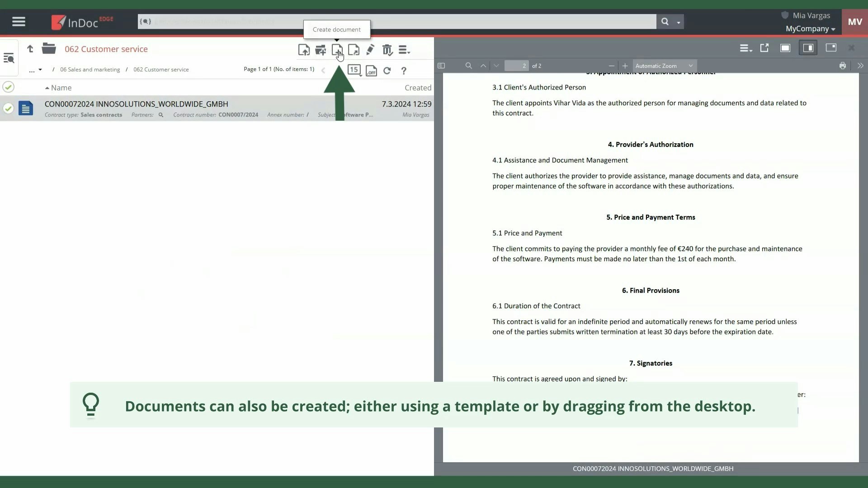Toggle the PDF sidebar panel
The height and width of the screenshot is (488, 868).
coord(442,66)
